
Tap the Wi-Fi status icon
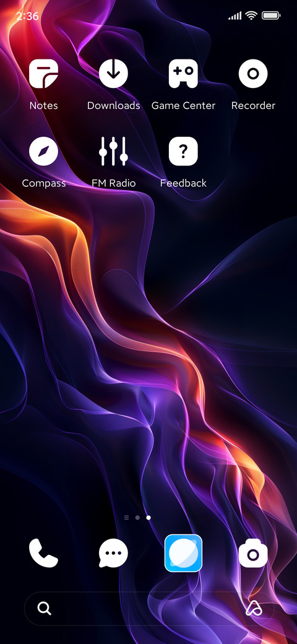coord(251,15)
